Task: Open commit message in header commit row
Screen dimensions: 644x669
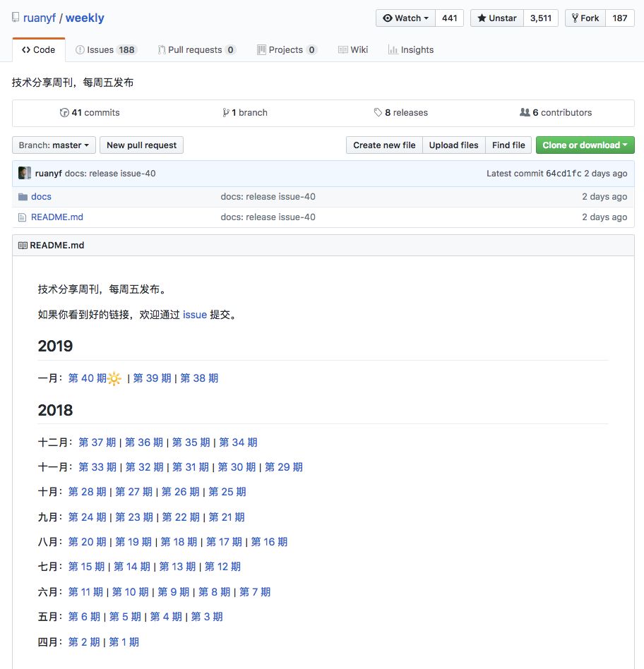Action: (110, 173)
